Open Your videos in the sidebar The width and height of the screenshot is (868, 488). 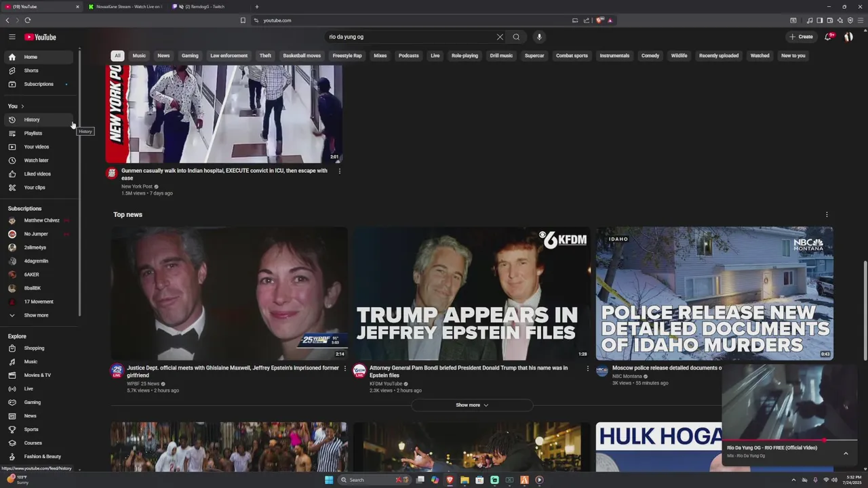coord(39,147)
